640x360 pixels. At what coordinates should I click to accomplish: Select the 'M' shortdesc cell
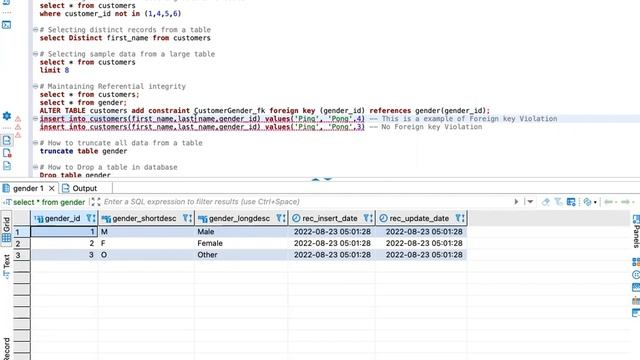pos(146,231)
